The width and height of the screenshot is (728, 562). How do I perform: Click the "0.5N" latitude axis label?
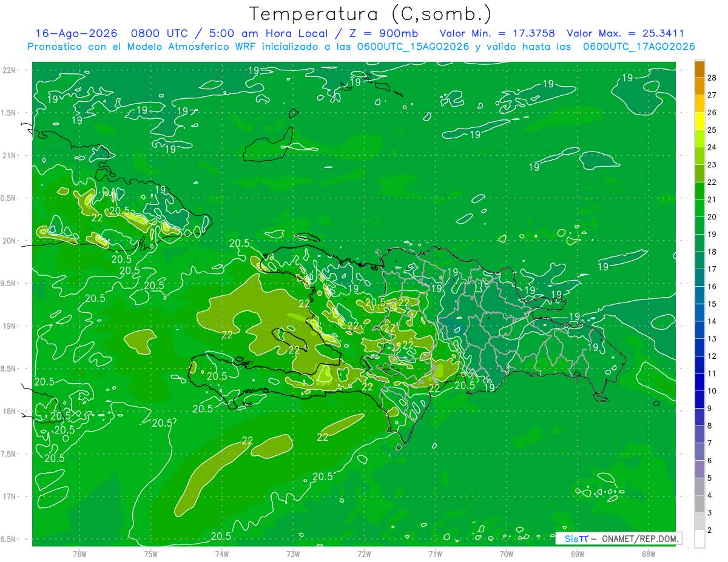[10, 198]
